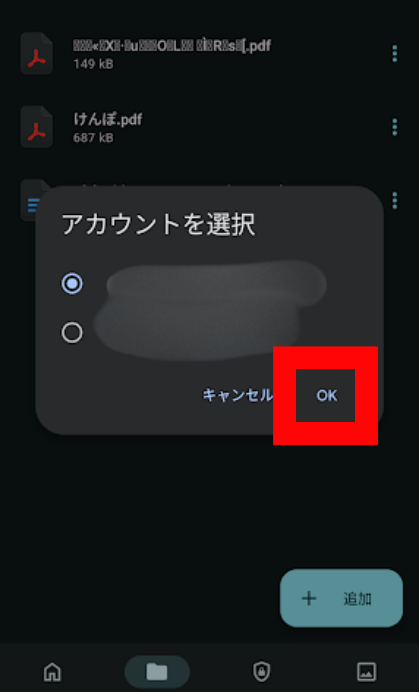Tap the PDF icon of けんぽ.pdf
The height and width of the screenshot is (693, 420).
tap(37, 127)
